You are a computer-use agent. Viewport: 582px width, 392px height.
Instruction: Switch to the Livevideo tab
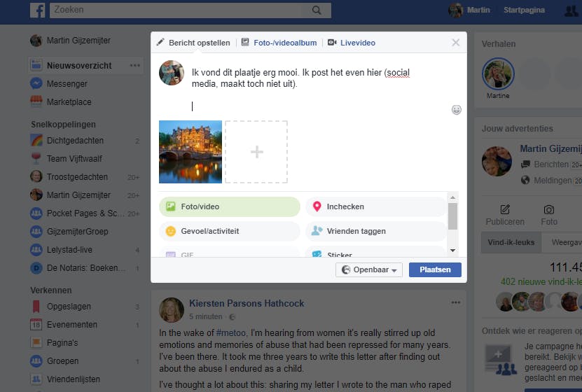click(352, 43)
